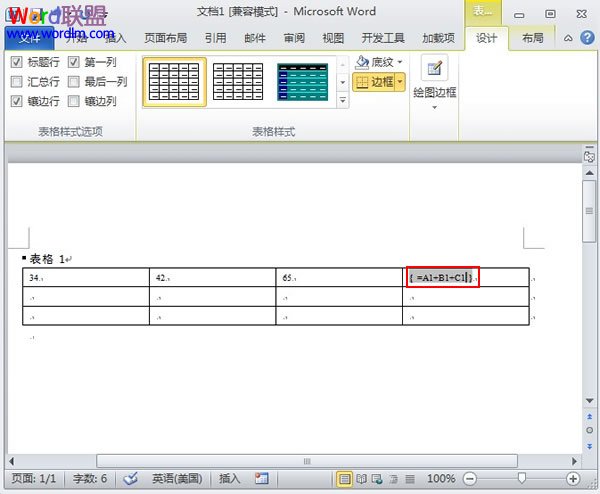This screenshot has height=494, width=600.
Task: Click the zoom out minus button
Action: click(470, 479)
